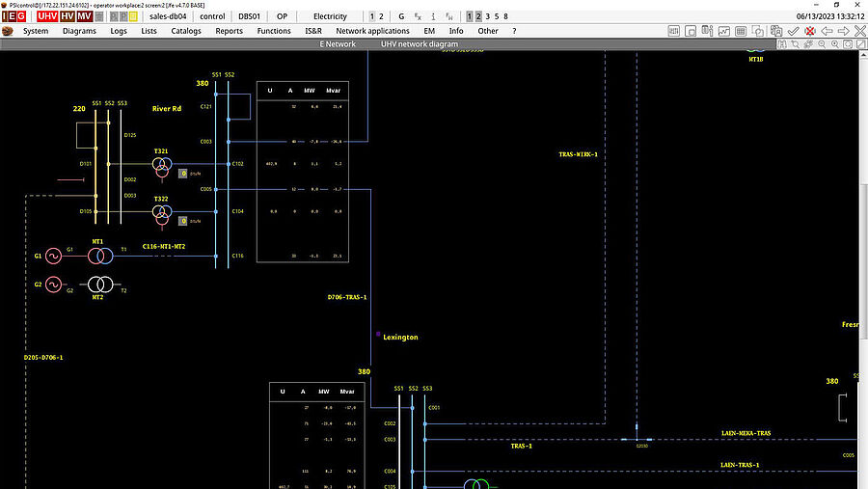Open the control panel icon in toolbar

(674, 31)
